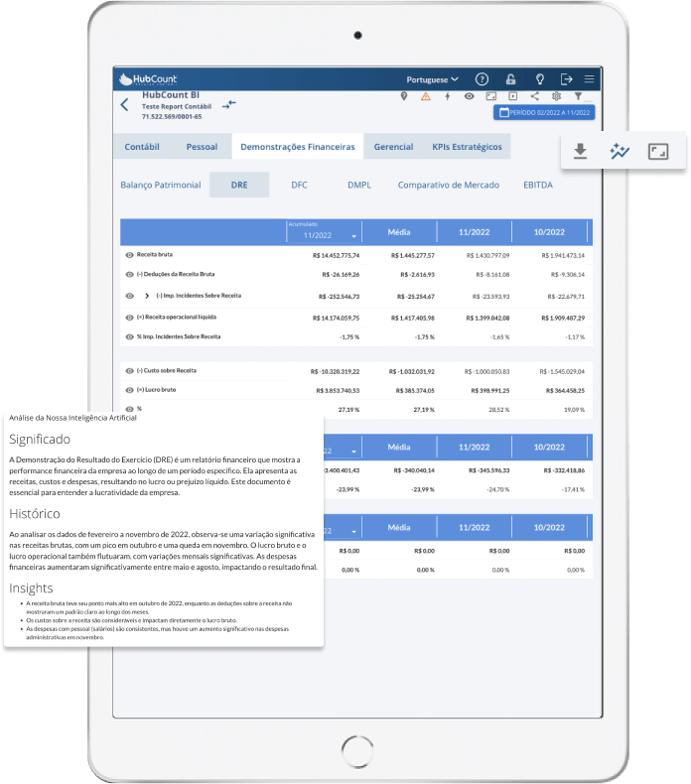Click the Média column header in first table
This screenshot has height=784, width=691.
399,232
